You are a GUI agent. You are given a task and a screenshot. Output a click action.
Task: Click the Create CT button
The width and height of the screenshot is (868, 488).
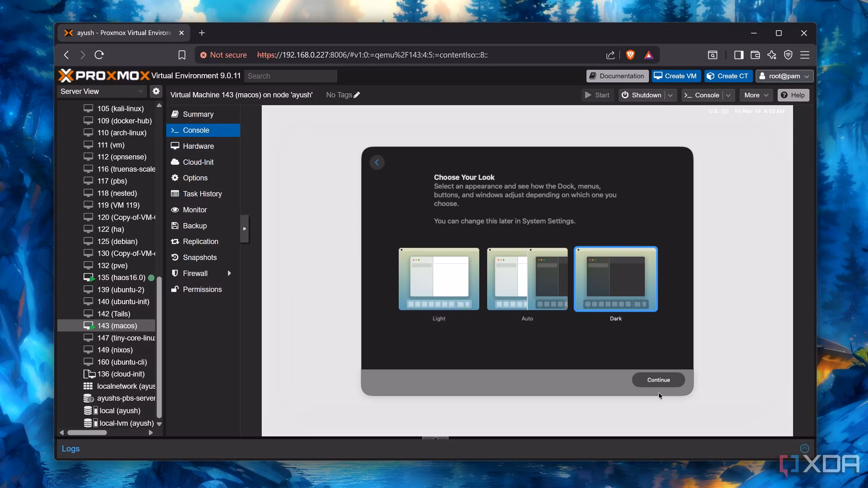pyautogui.click(x=728, y=76)
